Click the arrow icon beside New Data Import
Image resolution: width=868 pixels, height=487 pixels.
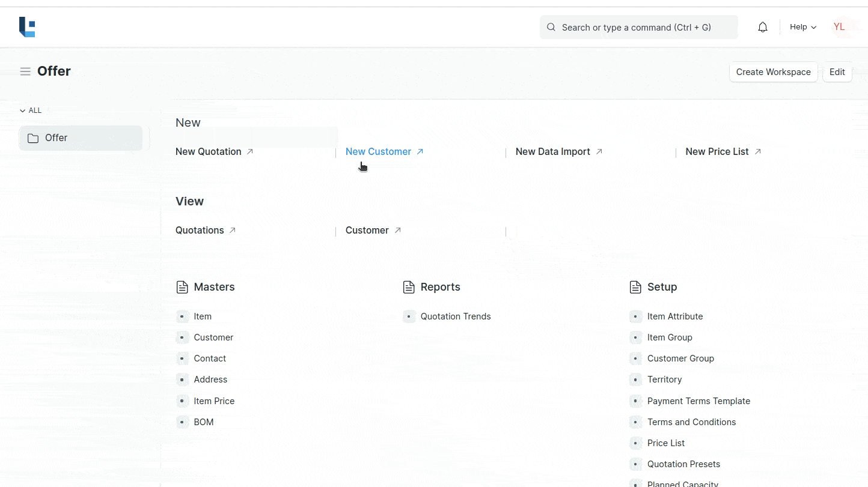[599, 152]
